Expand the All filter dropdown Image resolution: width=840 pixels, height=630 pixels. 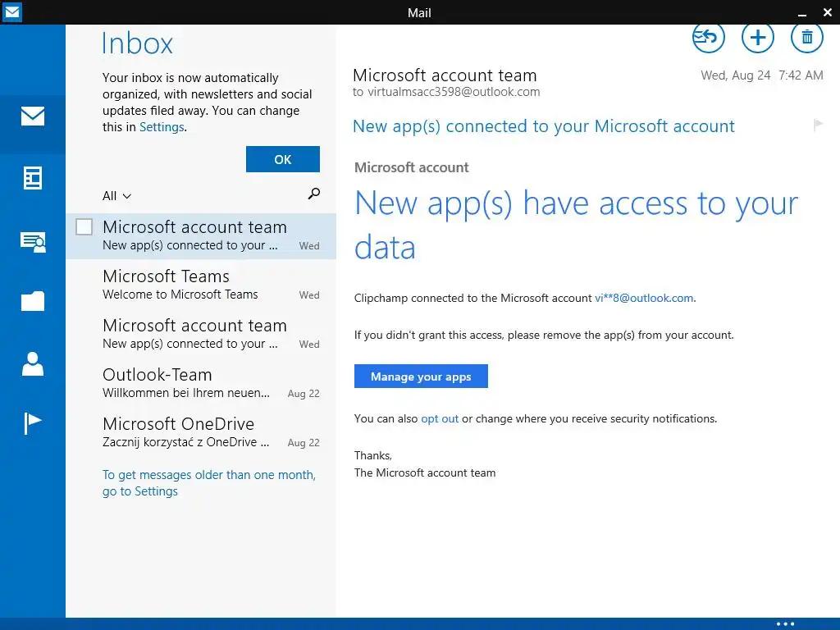[116, 196]
